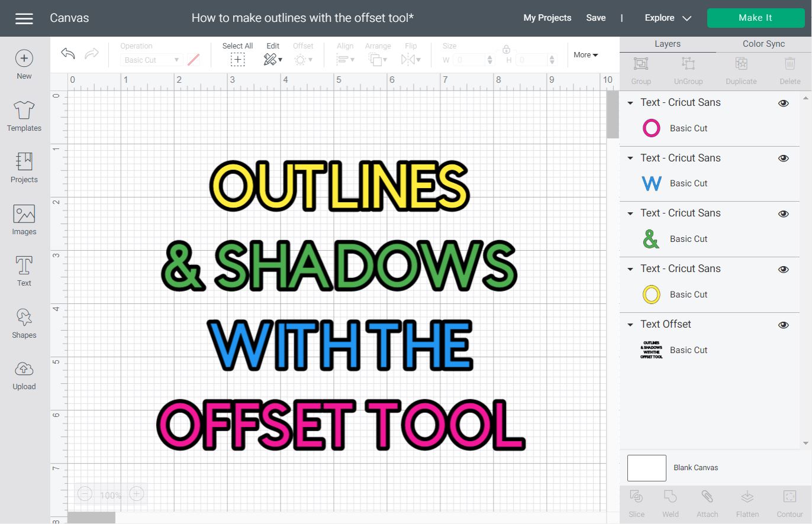Open the Upload tool in the sidebar

[24, 374]
